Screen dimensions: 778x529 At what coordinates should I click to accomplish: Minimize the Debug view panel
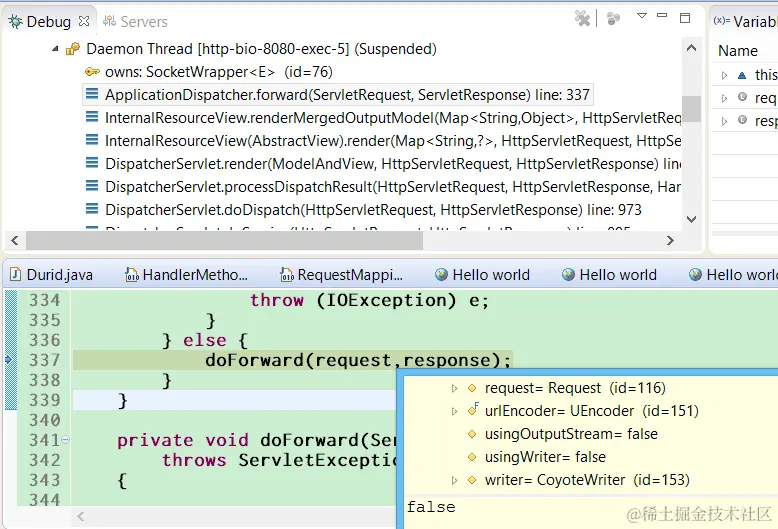tap(662, 16)
